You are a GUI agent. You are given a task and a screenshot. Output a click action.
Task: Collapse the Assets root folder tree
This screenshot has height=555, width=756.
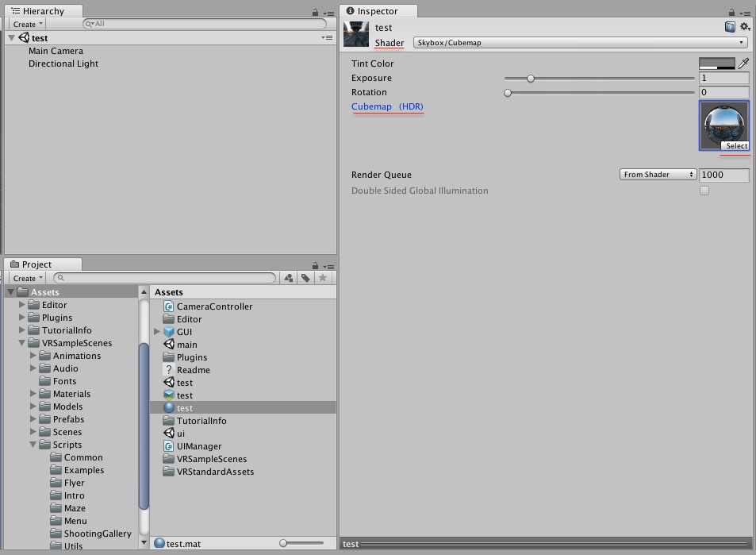point(10,292)
